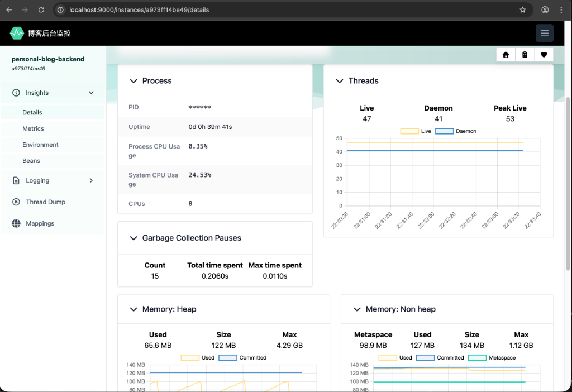Collapse the Garbage Collection Pauses panel
Screen dimensions: 572x392
(x=134, y=238)
